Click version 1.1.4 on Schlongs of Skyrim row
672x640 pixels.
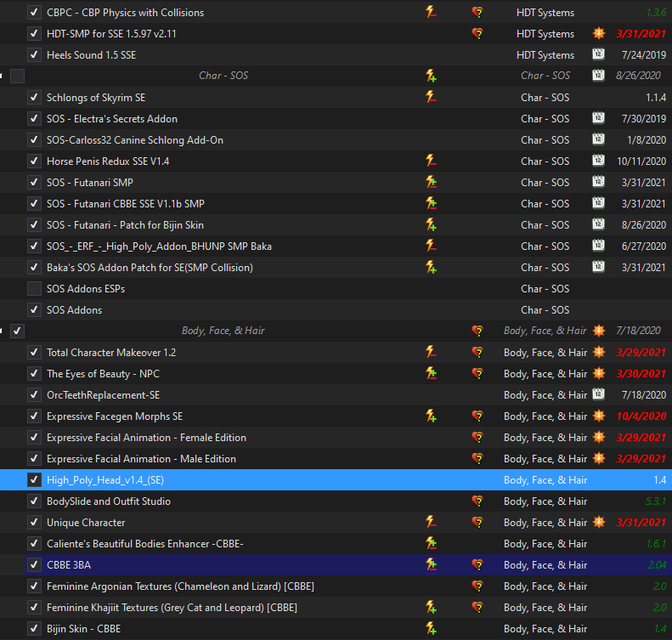point(656,97)
